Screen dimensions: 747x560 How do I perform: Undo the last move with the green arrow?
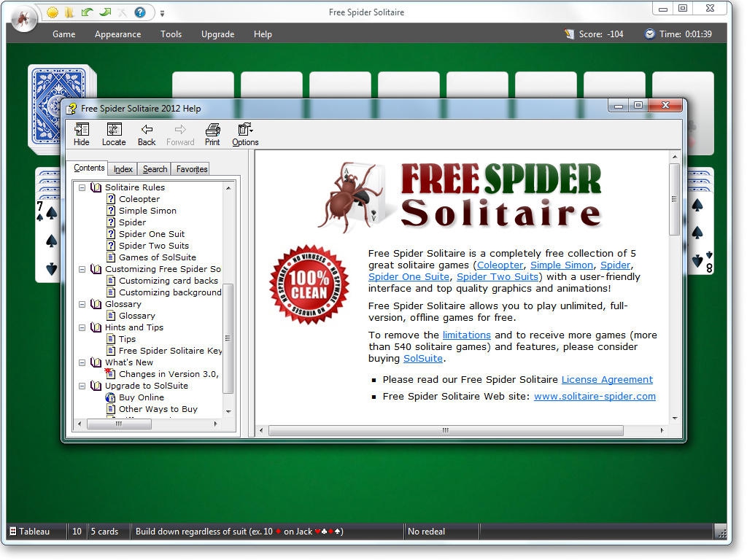(x=88, y=12)
